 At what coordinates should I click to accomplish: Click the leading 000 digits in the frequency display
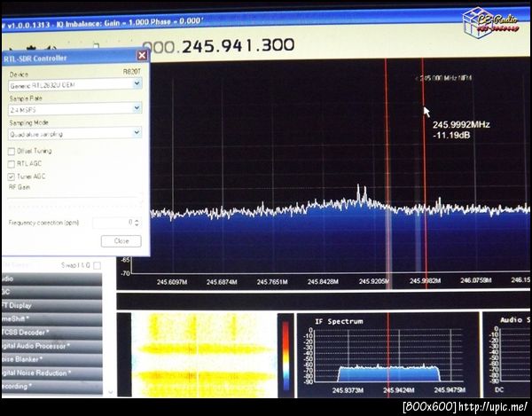tap(160, 47)
